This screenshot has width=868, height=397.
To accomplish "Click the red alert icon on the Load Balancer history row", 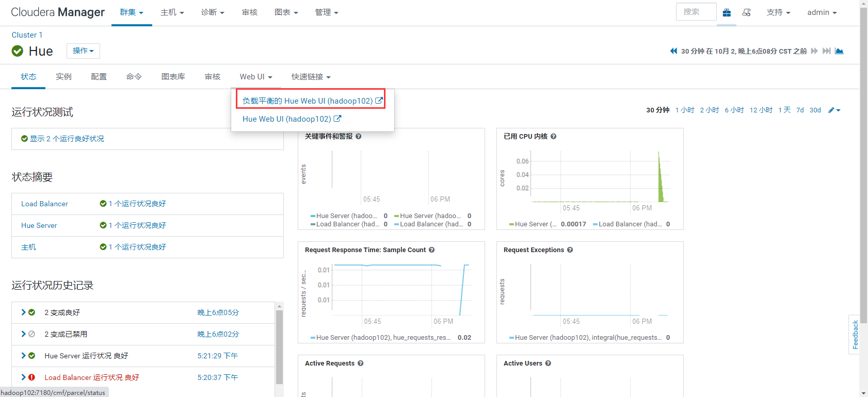I will coord(31,377).
